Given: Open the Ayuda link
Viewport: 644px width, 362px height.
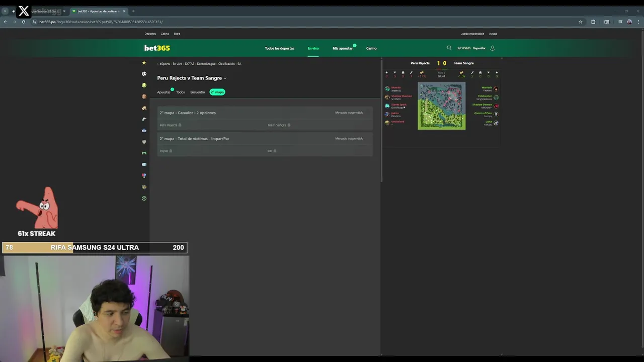Looking at the screenshot, I should 493,34.
